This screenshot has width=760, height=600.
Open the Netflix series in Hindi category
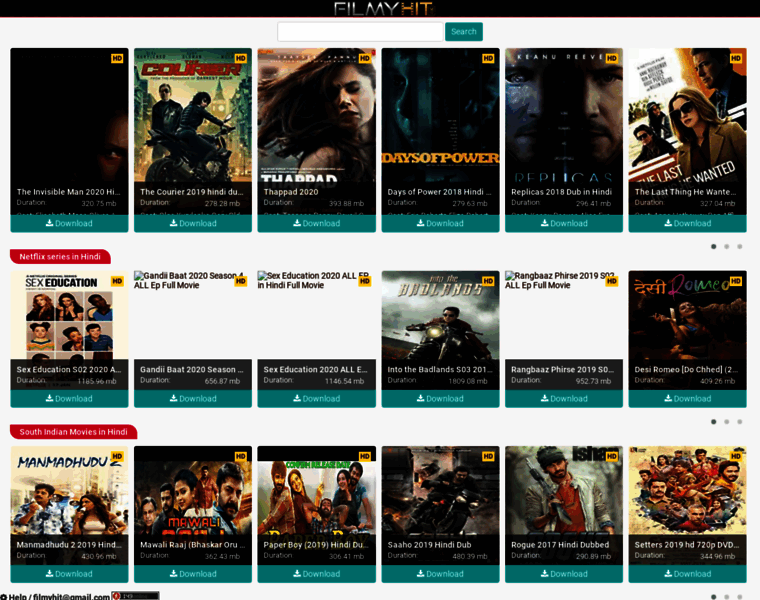tap(60, 256)
